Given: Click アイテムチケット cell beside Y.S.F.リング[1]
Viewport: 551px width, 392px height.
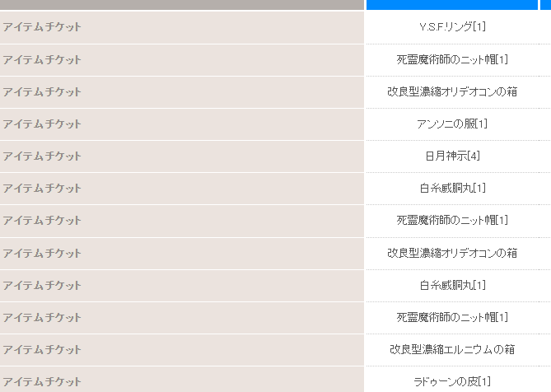Looking at the screenshot, I should pos(182,27).
